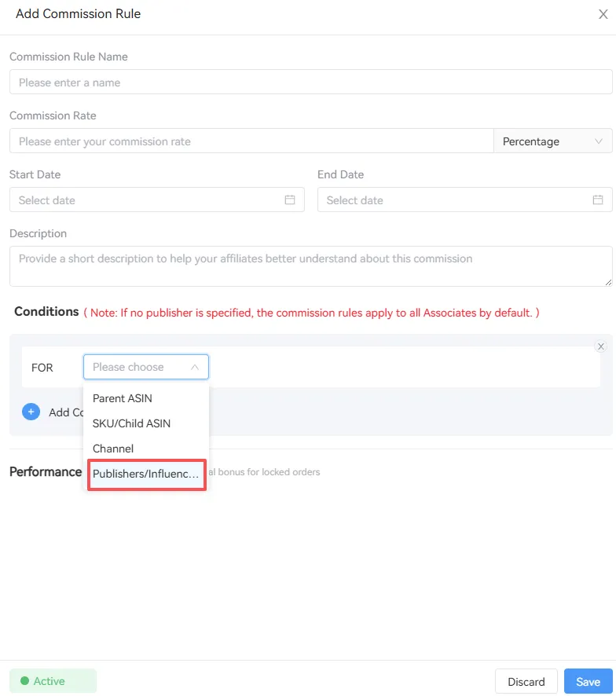Focus the Commission Rule Name field
This screenshot has width=616, height=696.
tap(310, 82)
